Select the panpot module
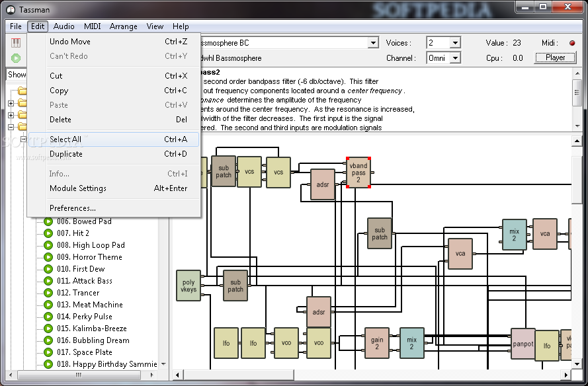The width and height of the screenshot is (588, 386). (x=523, y=344)
